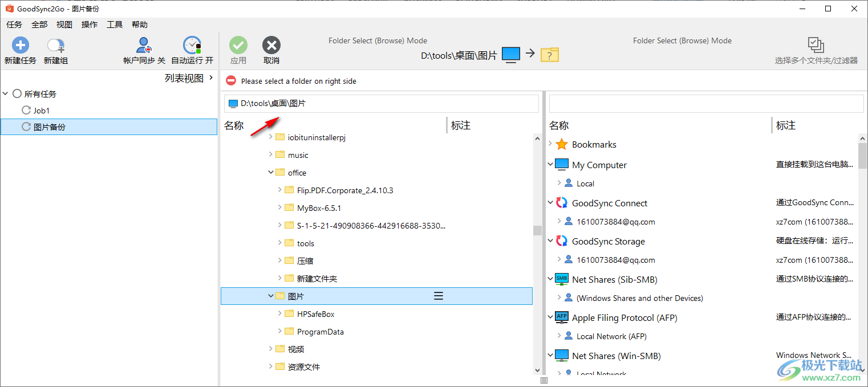Click the folder icon next to music
Image resolution: width=868 pixels, height=387 pixels.
(280, 154)
